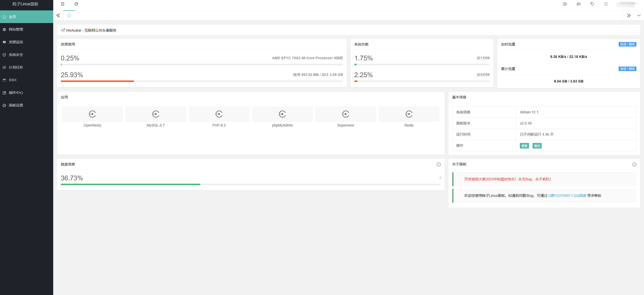The width and height of the screenshot is (644, 295).
Task: Click the 重启 restart button
Action: pyautogui.click(x=537, y=146)
